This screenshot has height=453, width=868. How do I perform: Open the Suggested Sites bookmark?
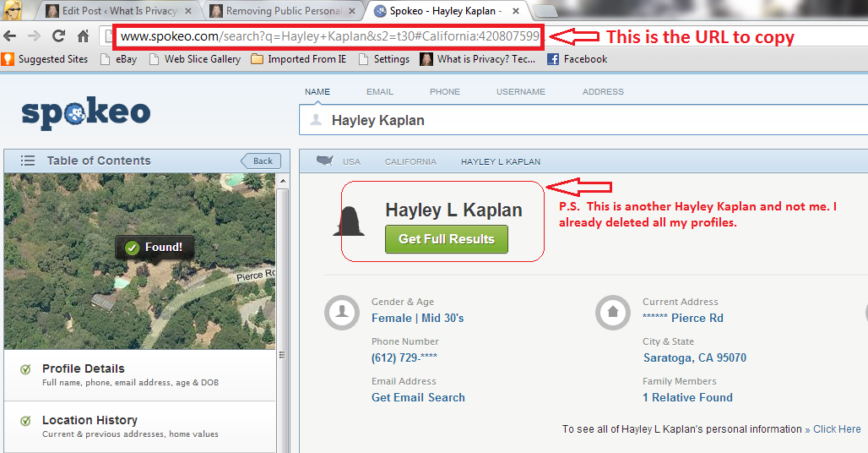[46, 59]
